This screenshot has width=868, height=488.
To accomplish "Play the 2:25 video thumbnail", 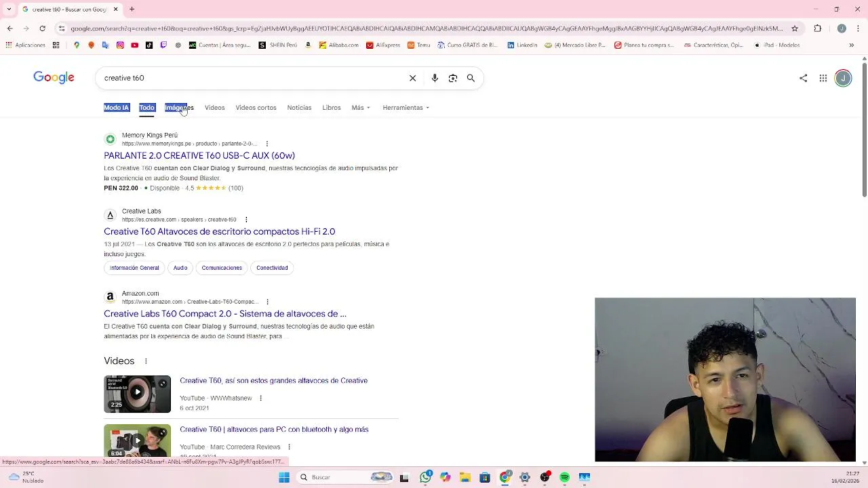I will 137,394.
